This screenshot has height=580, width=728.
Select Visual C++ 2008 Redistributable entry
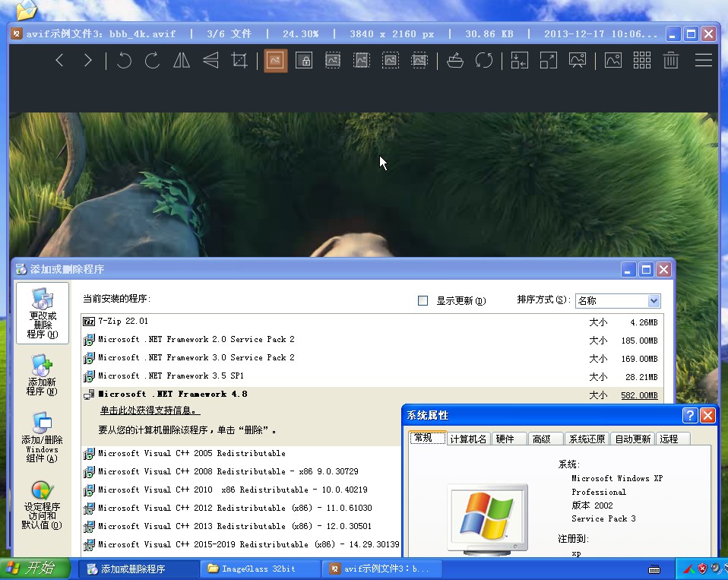click(x=242, y=472)
